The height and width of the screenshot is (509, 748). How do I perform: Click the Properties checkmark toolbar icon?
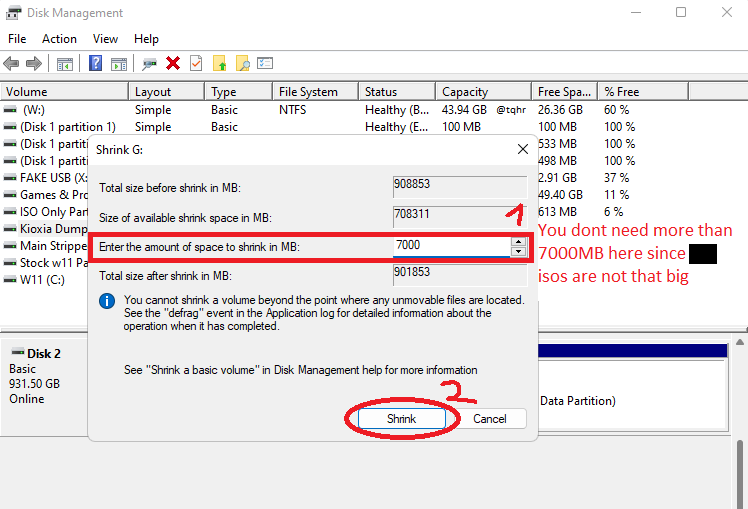click(196, 63)
